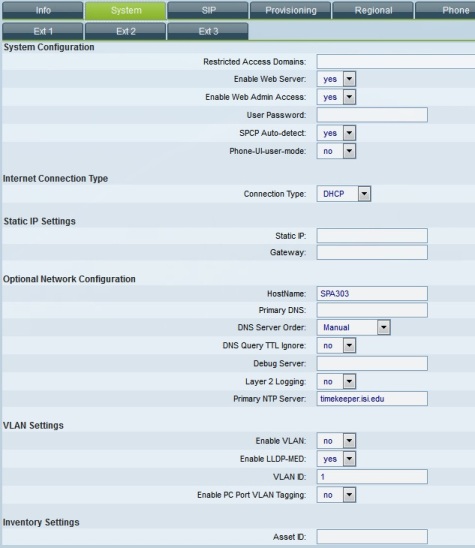
Task: Click the Internet Connection Type heading
Action: 56,179
